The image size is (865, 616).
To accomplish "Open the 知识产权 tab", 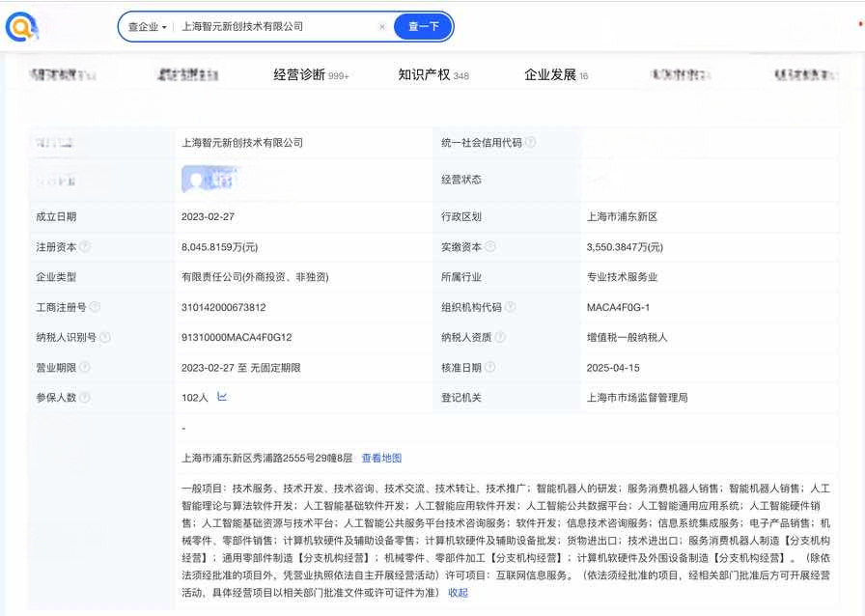I will [433, 74].
